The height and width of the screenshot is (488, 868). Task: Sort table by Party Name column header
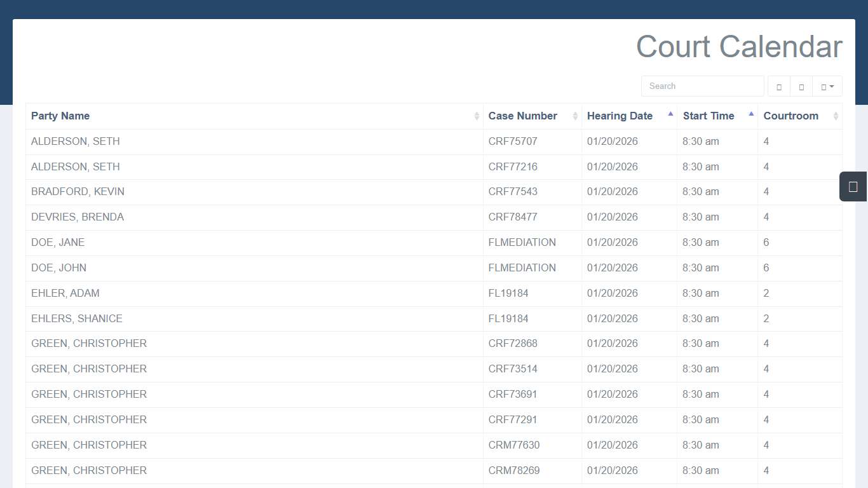point(60,116)
